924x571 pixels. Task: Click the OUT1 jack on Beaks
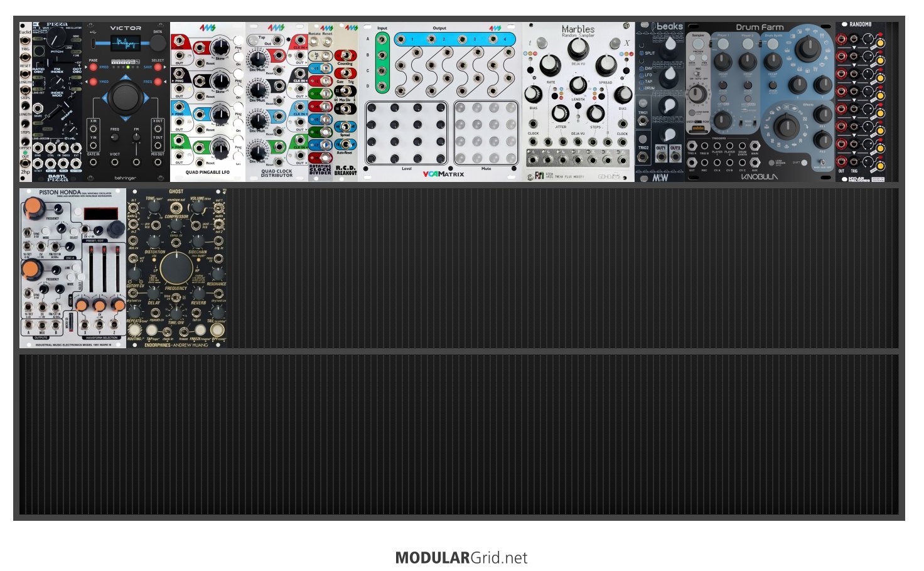[661, 155]
